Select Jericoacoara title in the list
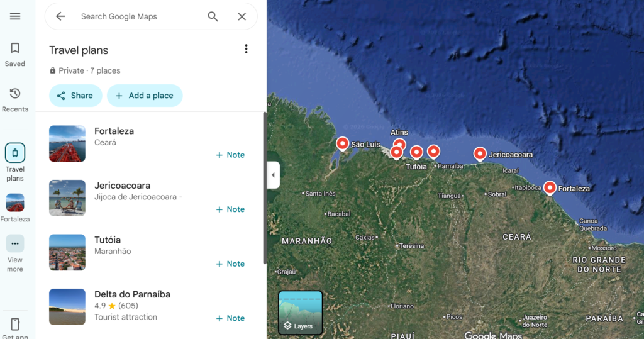644x339 pixels. point(123,186)
